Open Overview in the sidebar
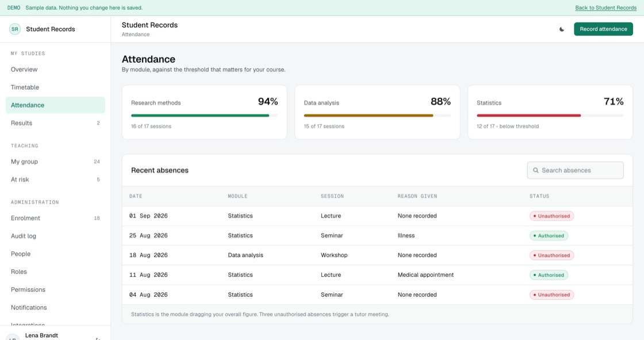The height and width of the screenshot is (340, 644). pos(55,70)
